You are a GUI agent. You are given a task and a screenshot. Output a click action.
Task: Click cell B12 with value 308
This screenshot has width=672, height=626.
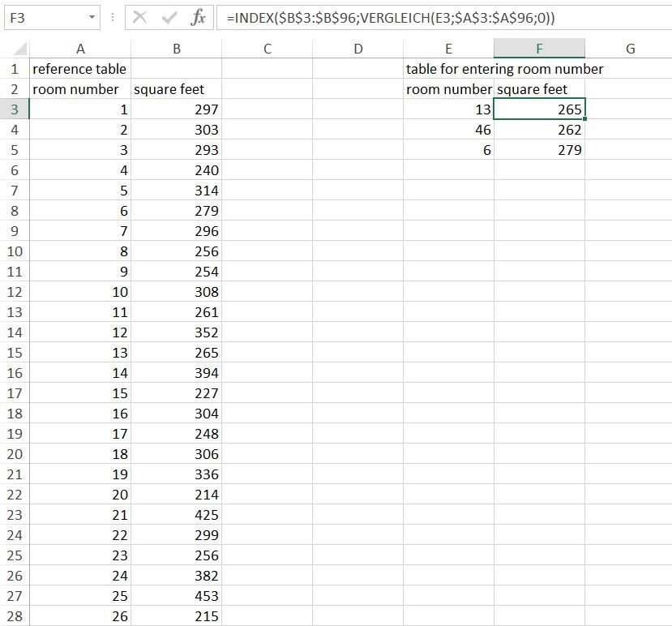[x=176, y=292]
